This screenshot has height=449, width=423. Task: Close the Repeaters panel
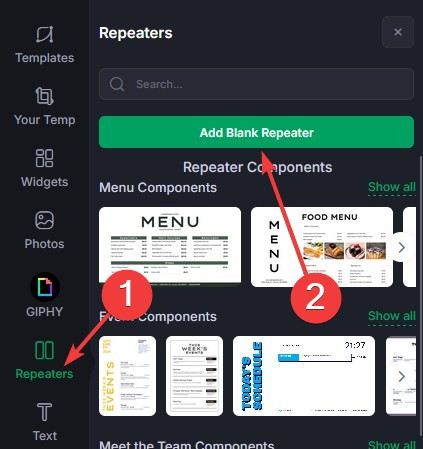point(398,32)
